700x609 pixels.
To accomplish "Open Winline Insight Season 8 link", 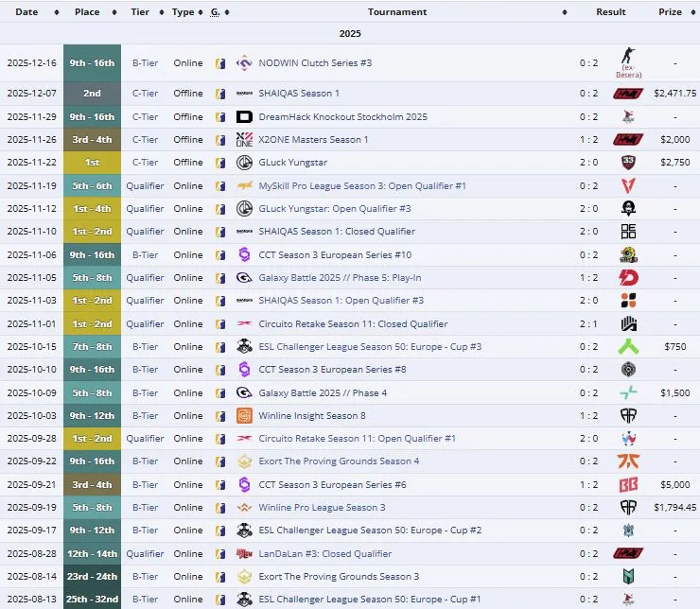I will [x=312, y=416].
